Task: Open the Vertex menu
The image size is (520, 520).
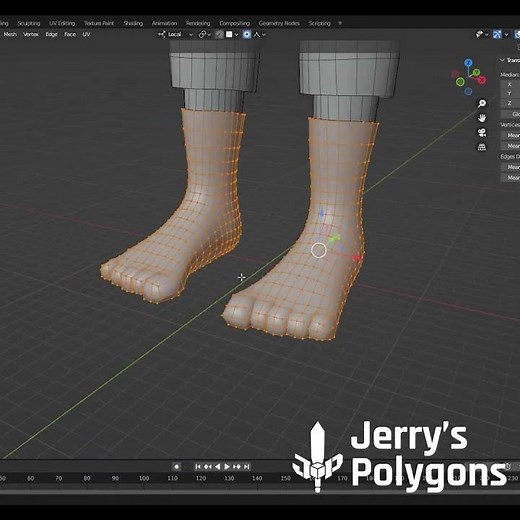Action: pos(31,34)
